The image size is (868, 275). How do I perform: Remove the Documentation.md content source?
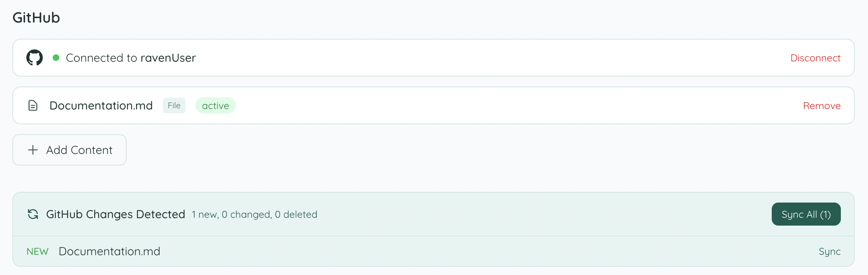822,105
